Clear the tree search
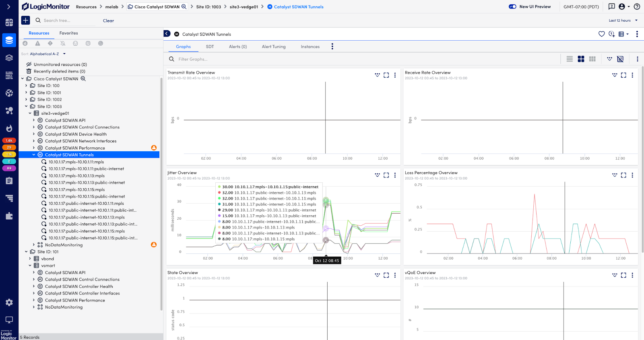The width and height of the screenshot is (644, 340). tap(108, 21)
